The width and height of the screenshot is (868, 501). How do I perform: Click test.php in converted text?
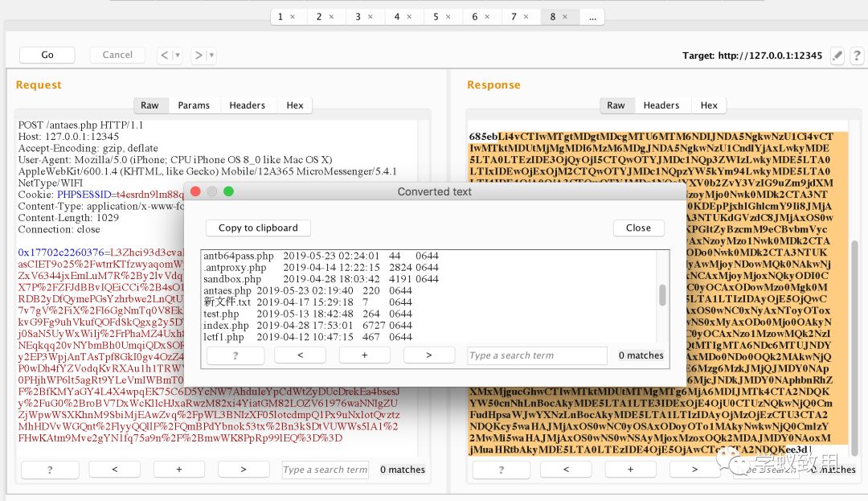(x=221, y=314)
